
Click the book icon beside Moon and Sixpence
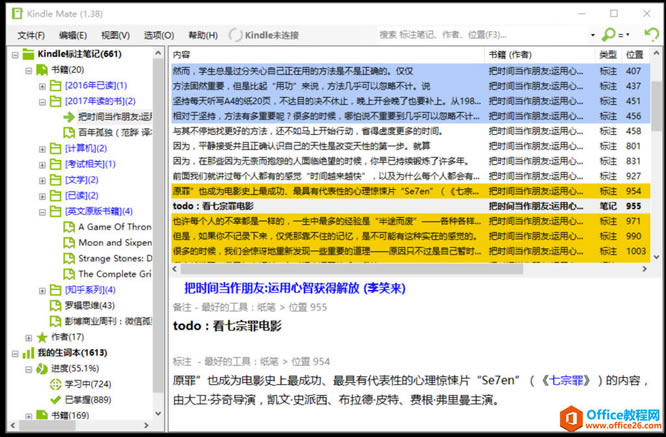[69, 242]
